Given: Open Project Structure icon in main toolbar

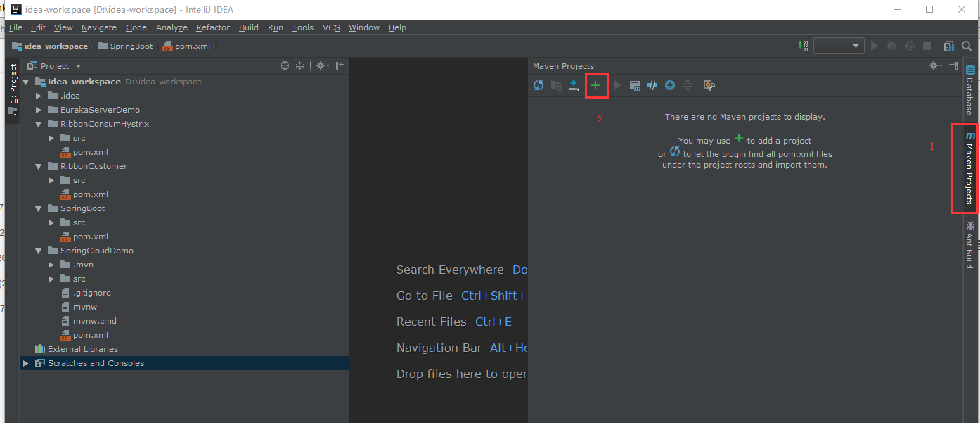Looking at the screenshot, I should (949, 46).
